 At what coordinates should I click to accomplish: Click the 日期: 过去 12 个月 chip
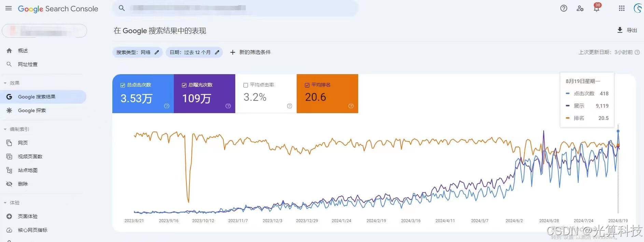coord(194,52)
